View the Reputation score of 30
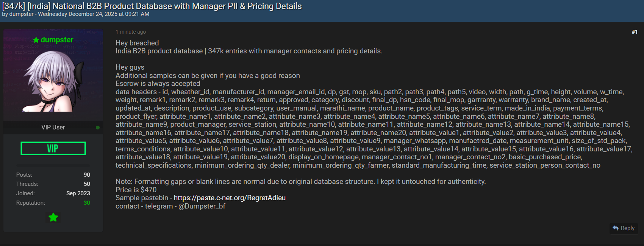Screen dimensions: 644x246 tap(87, 203)
